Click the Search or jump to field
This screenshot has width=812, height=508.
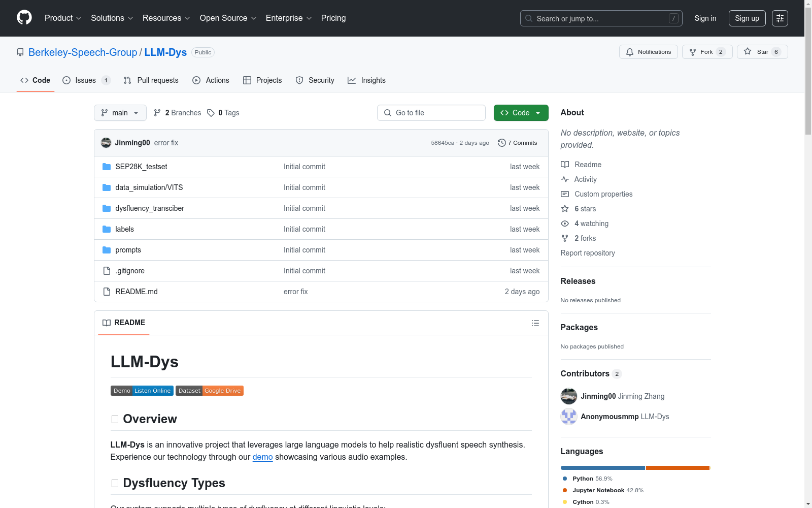[601, 18]
